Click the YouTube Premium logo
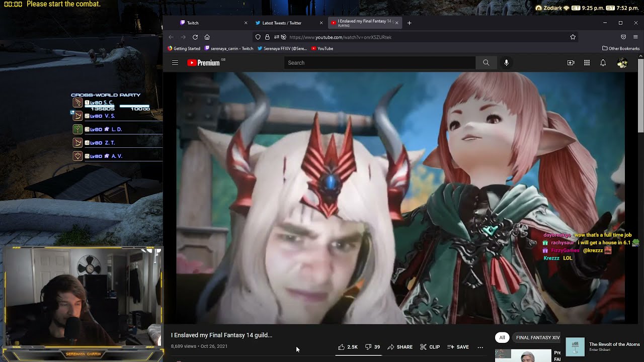The height and width of the screenshot is (362, 644). 203,63
